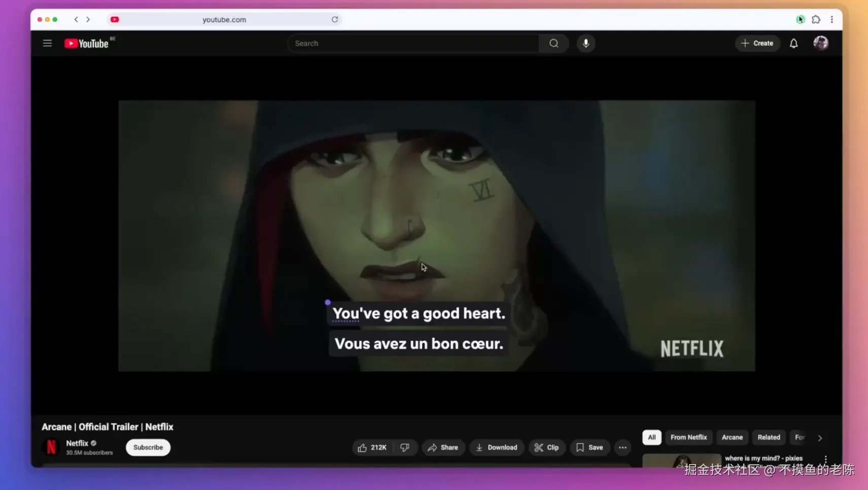Save the video to a playlist

point(589,447)
